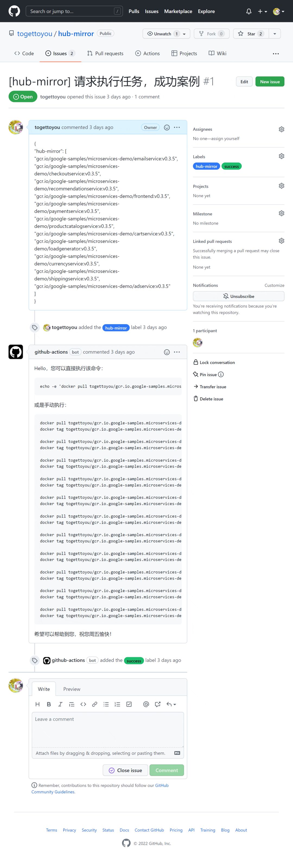Add reaction to github-actions bot comment

click(167, 352)
